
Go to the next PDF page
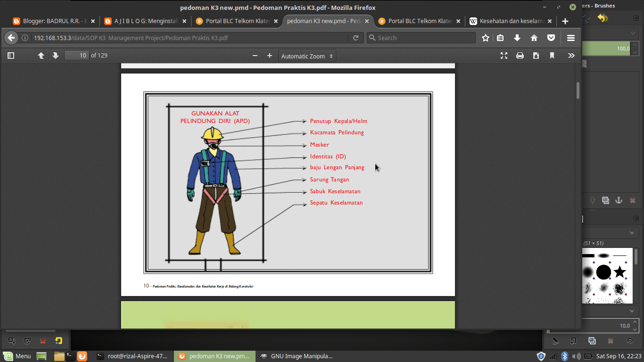pos(56,56)
